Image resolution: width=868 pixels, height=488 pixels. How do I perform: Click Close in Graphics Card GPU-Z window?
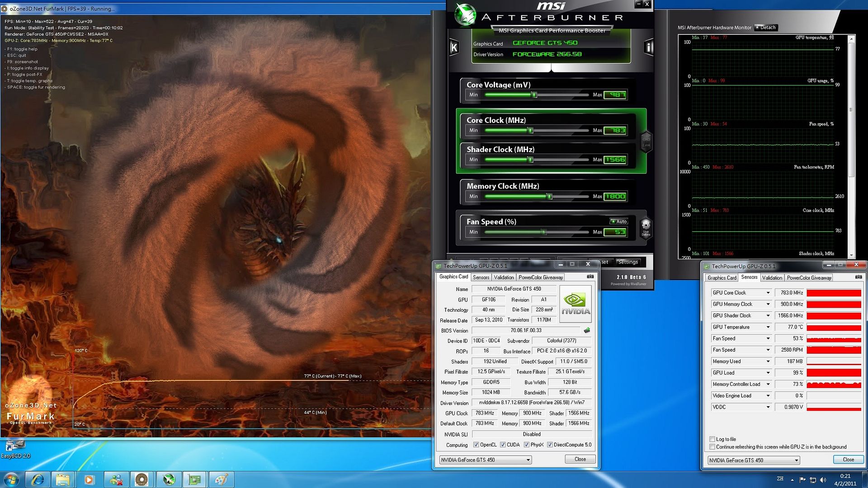580,459
